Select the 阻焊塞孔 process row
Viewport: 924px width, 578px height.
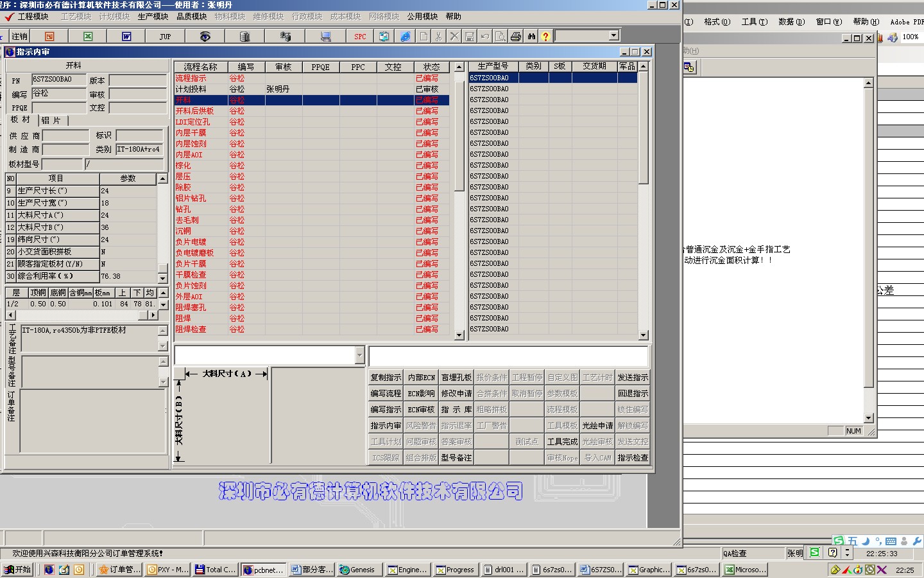coord(313,307)
